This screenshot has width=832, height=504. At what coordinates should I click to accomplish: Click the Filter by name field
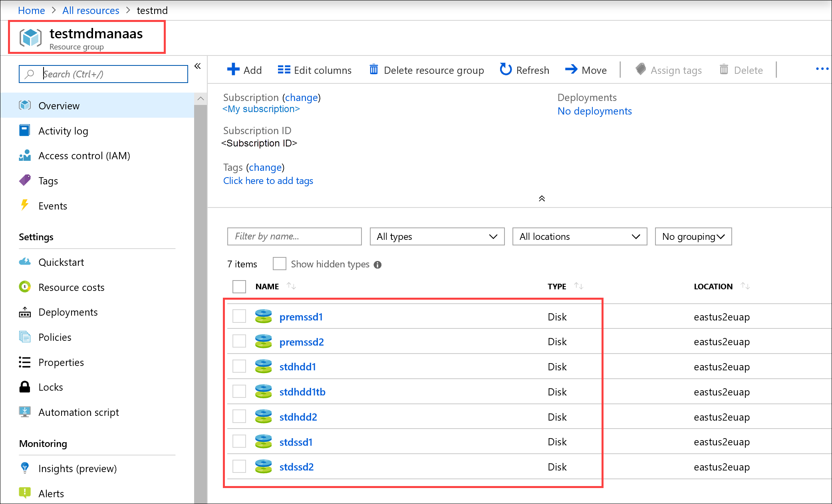(x=294, y=236)
